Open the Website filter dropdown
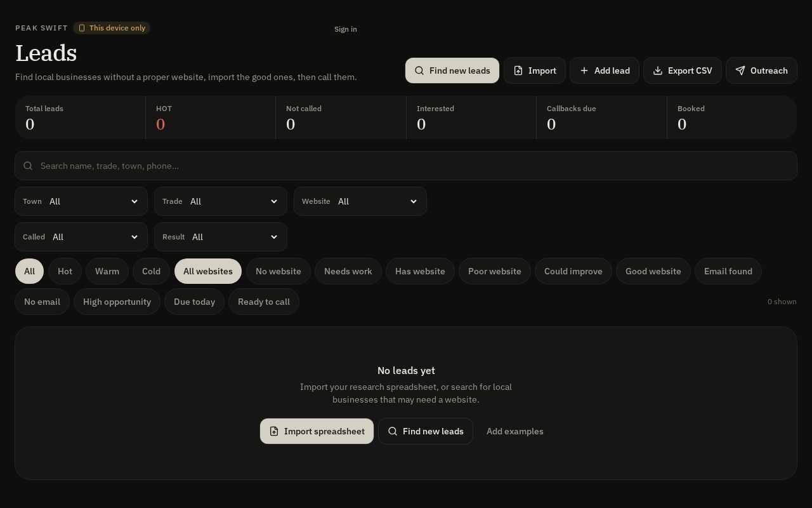 pos(360,201)
